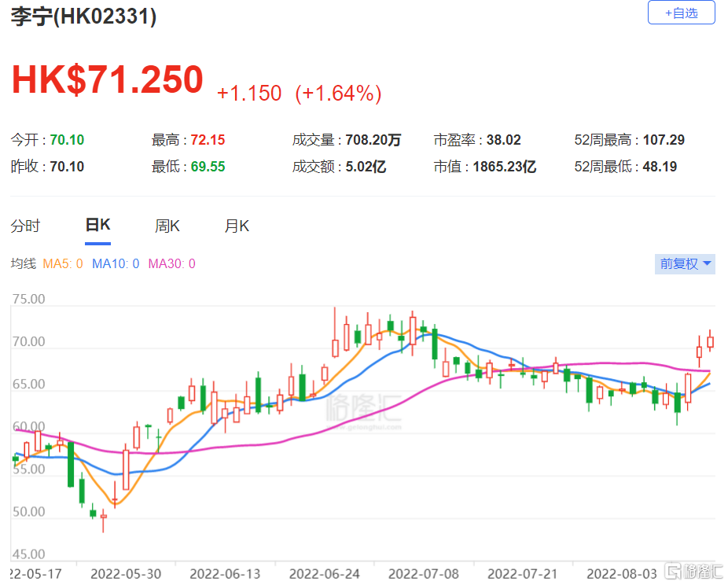Click the 最高 value 72.15
The height and width of the screenshot is (585, 728).
[x=208, y=140]
